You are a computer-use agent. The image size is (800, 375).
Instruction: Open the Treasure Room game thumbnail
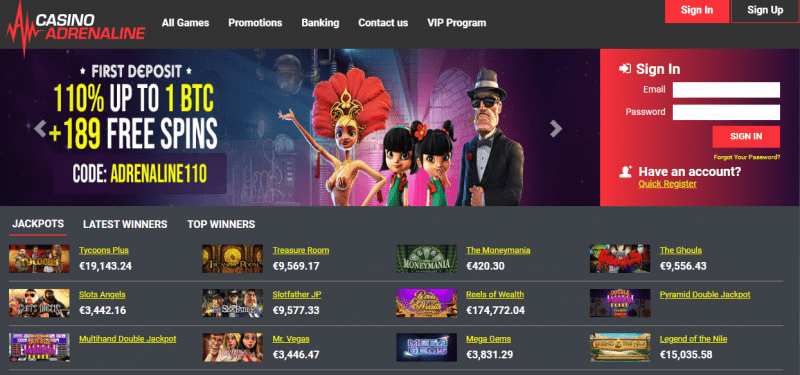233,259
